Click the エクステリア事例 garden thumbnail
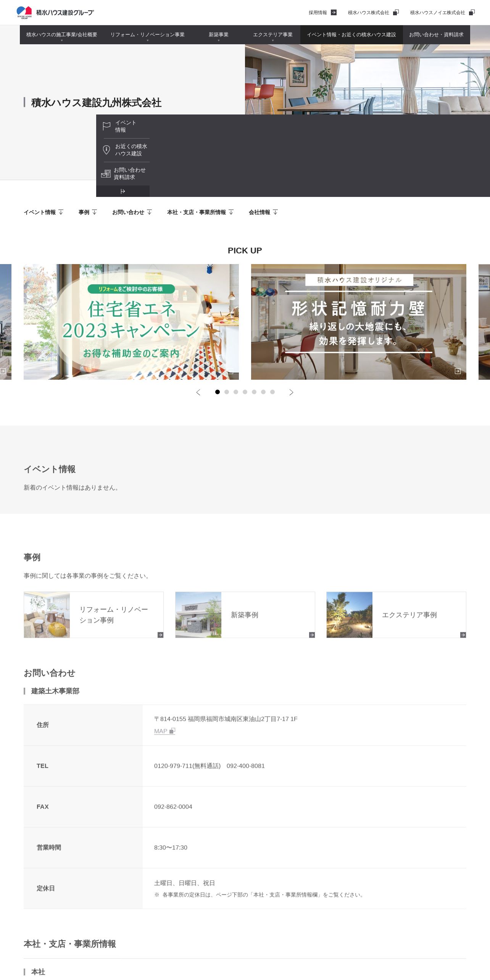 [x=350, y=615]
